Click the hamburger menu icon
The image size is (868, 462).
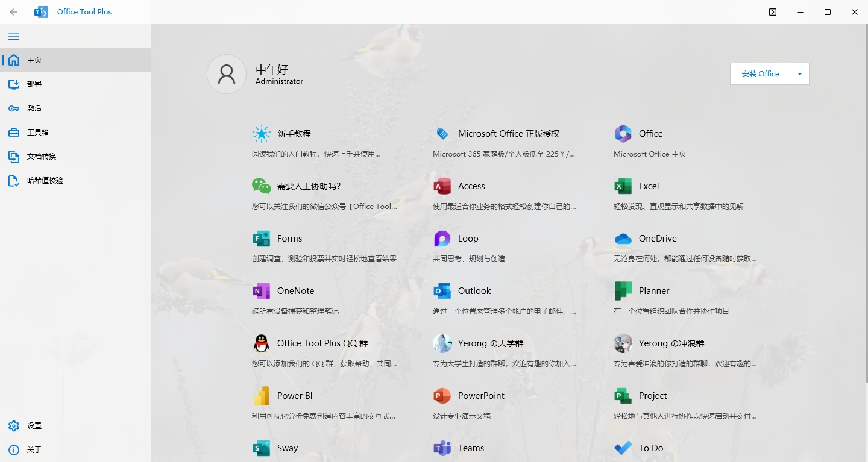tap(14, 36)
